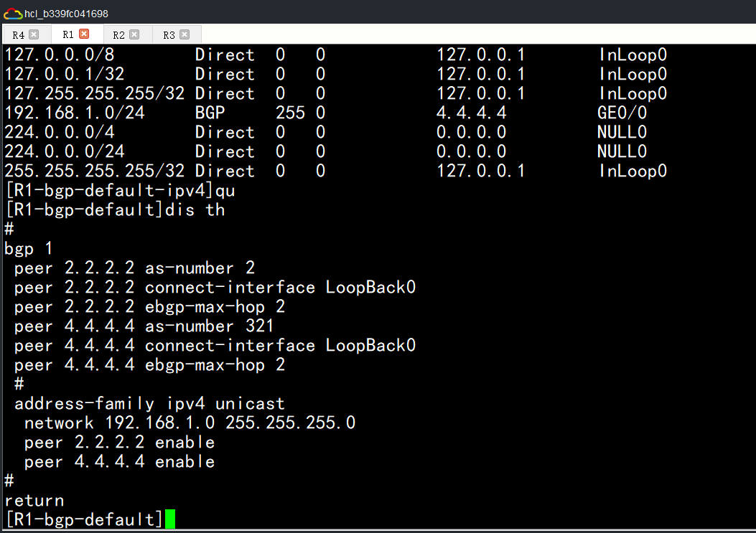Click the hcl_b339fc041698 window title
756x533 pixels.
pyautogui.click(x=66, y=14)
